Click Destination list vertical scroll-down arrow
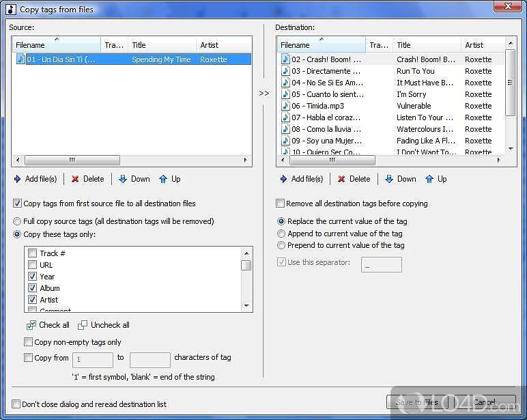This screenshot has height=420, width=527. [x=511, y=149]
